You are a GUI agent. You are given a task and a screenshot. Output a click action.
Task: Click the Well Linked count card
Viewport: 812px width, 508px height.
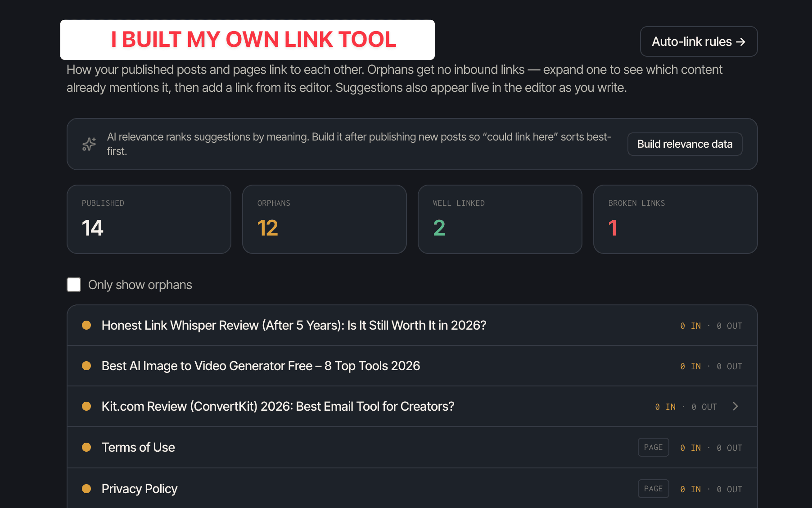click(500, 219)
